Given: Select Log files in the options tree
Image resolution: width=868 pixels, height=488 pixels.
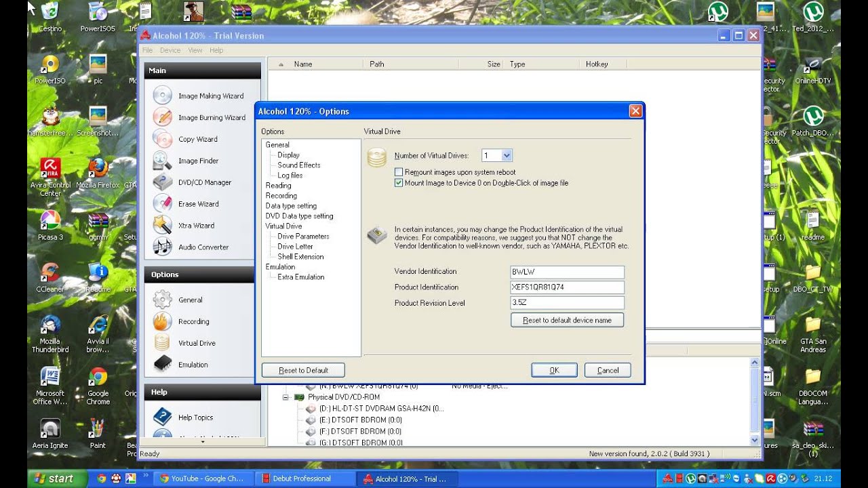Looking at the screenshot, I should 290,175.
